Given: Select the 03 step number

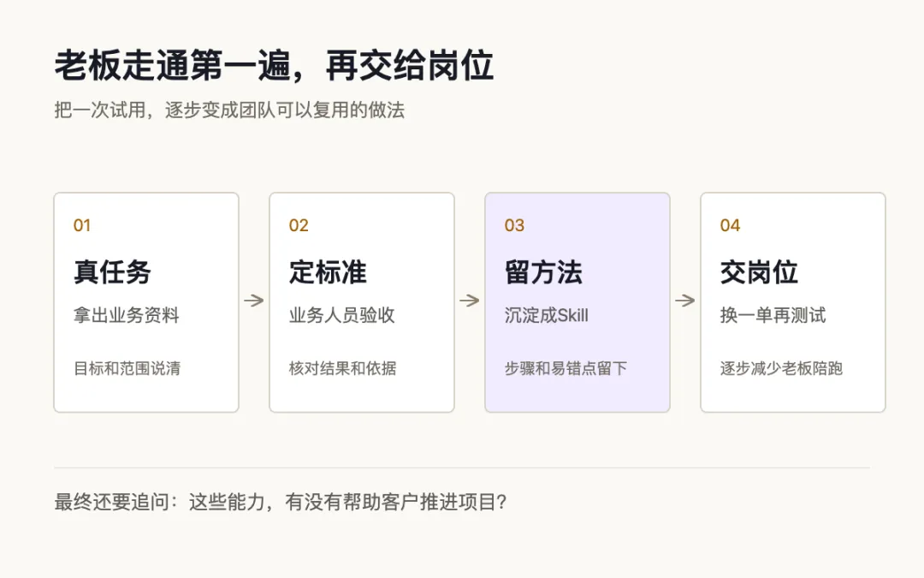Looking at the screenshot, I should [514, 225].
